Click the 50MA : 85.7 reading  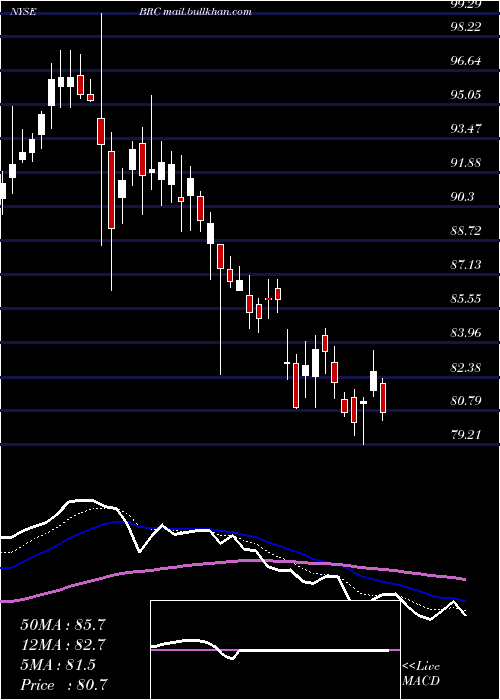(x=63, y=625)
